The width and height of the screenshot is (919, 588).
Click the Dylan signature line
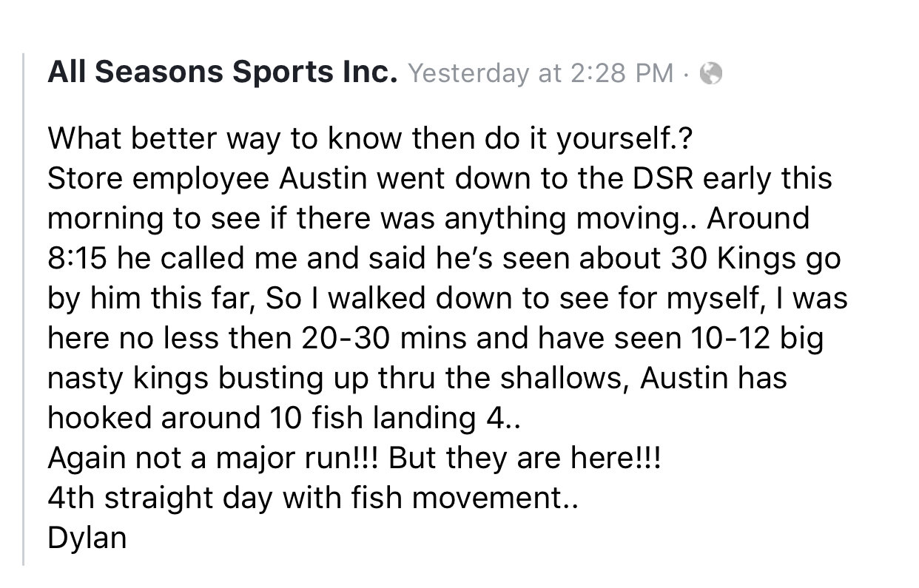point(87,538)
